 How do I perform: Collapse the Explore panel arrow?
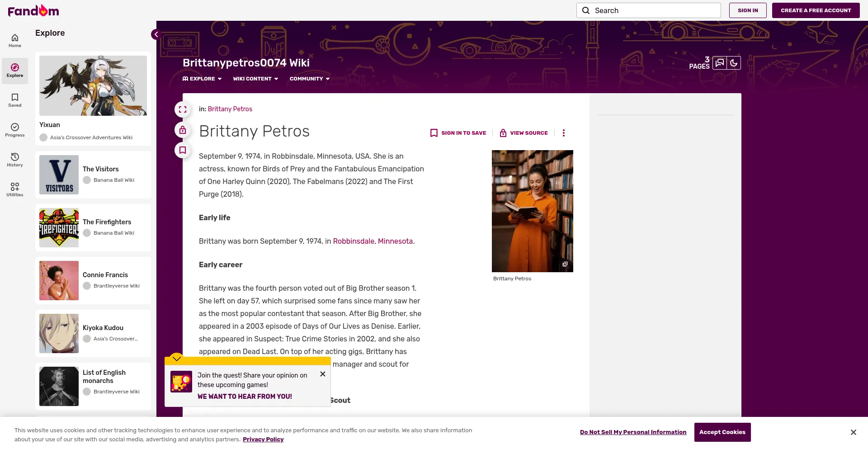(156, 34)
